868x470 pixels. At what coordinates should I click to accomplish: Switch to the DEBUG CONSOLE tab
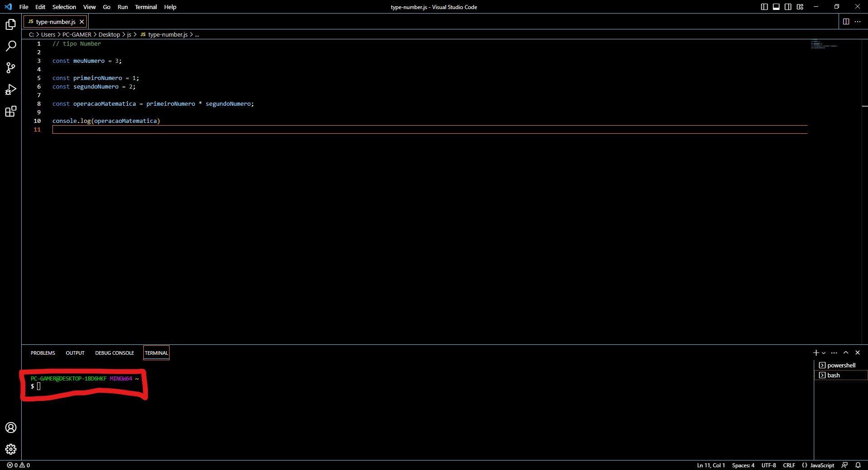(x=114, y=353)
